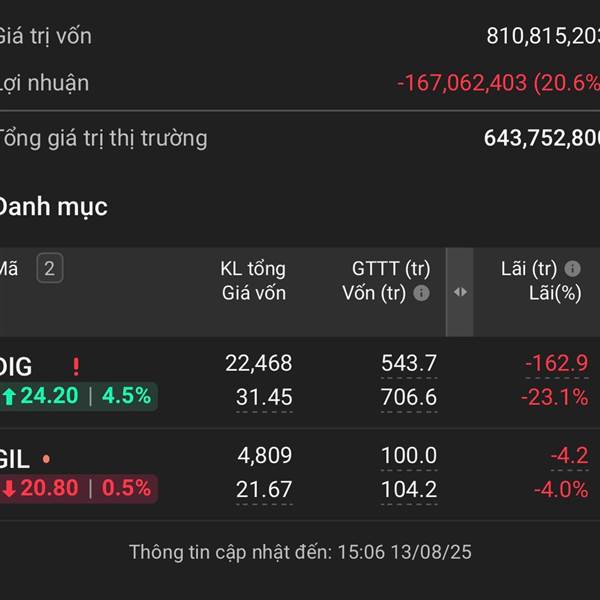Screen dimensions: 600x600
Task: Tap the KL tổng column header
Action: pos(253,269)
